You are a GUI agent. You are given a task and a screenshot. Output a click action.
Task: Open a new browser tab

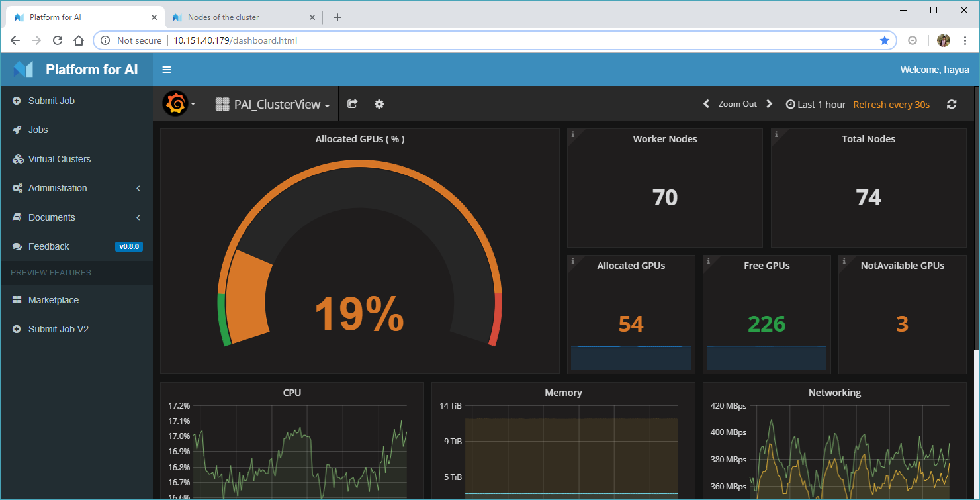pyautogui.click(x=337, y=17)
